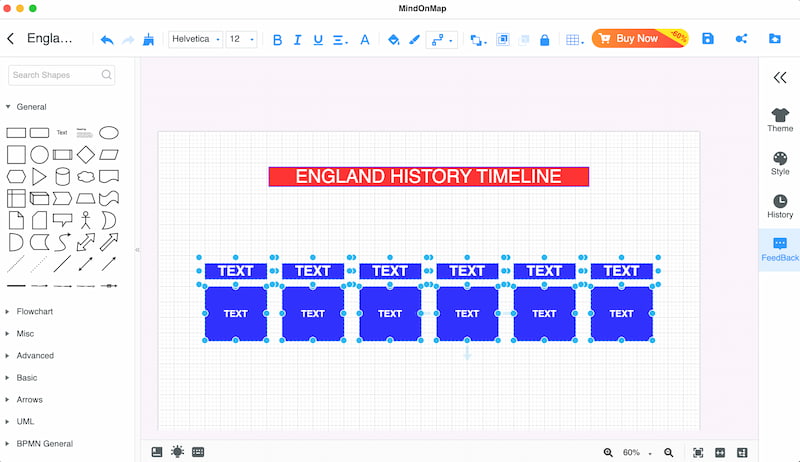800x462 pixels.
Task: Select the parallelogram shape
Action: click(109, 155)
